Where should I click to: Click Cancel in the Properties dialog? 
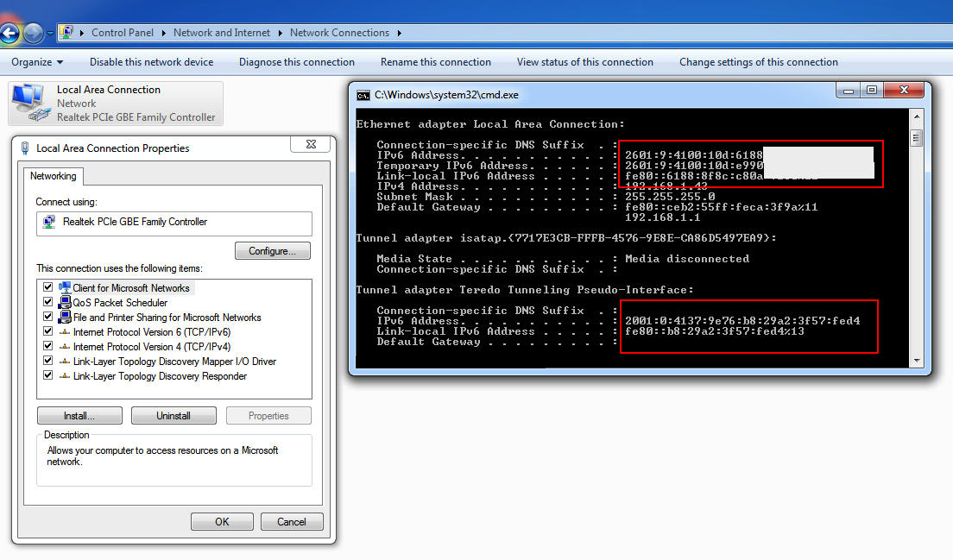click(x=292, y=522)
